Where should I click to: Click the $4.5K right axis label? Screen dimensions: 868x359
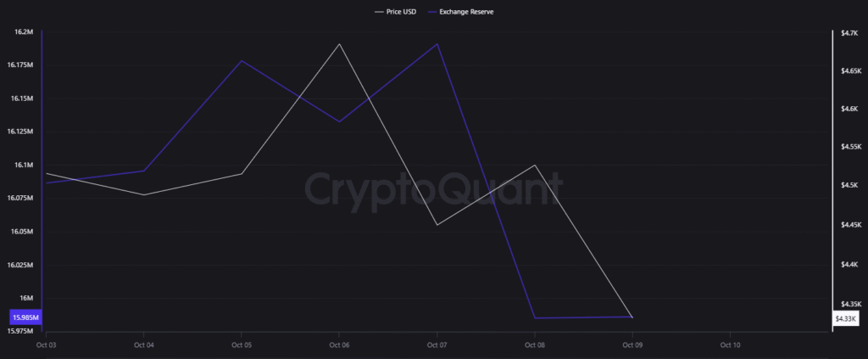pos(849,185)
